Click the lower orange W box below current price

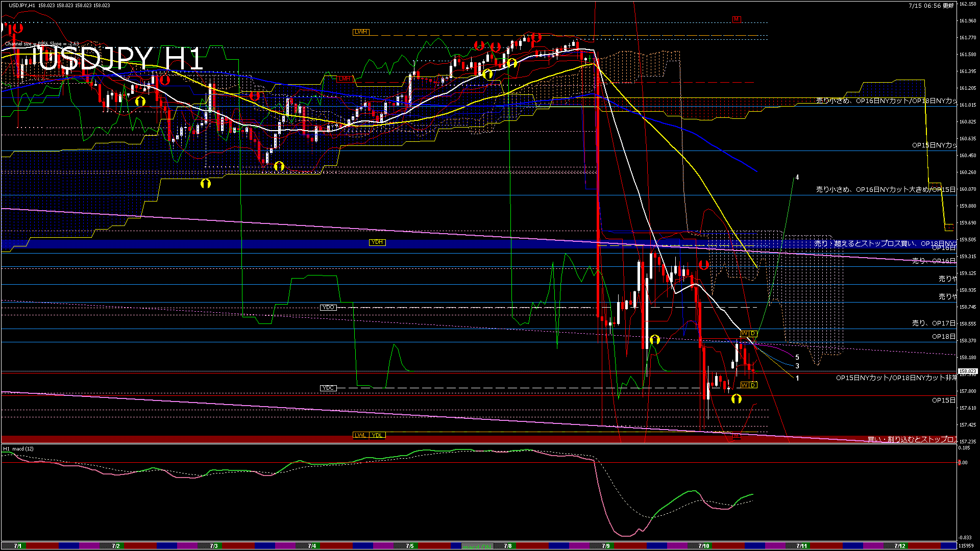tap(745, 385)
